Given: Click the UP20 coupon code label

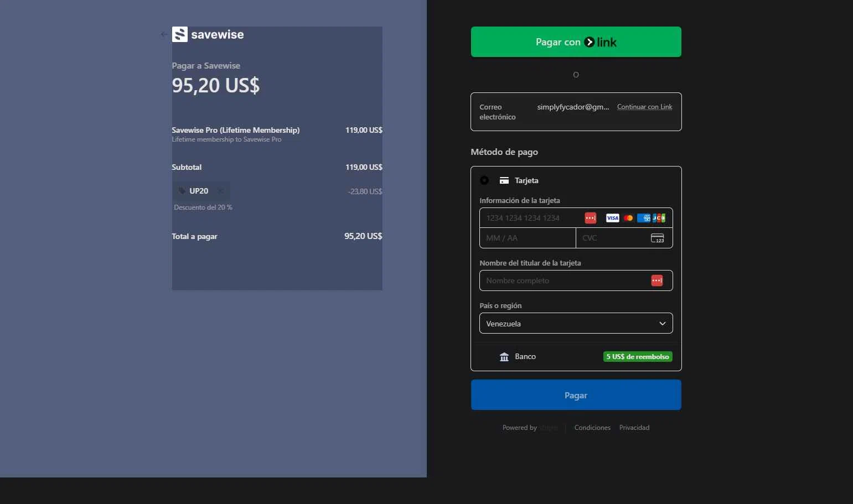Looking at the screenshot, I should 199,191.
